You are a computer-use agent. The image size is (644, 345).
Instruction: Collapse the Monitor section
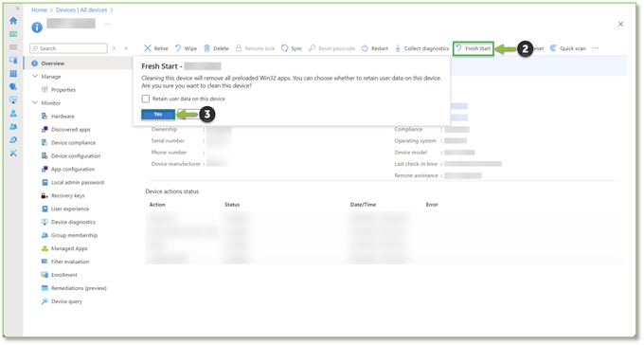[x=35, y=102]
